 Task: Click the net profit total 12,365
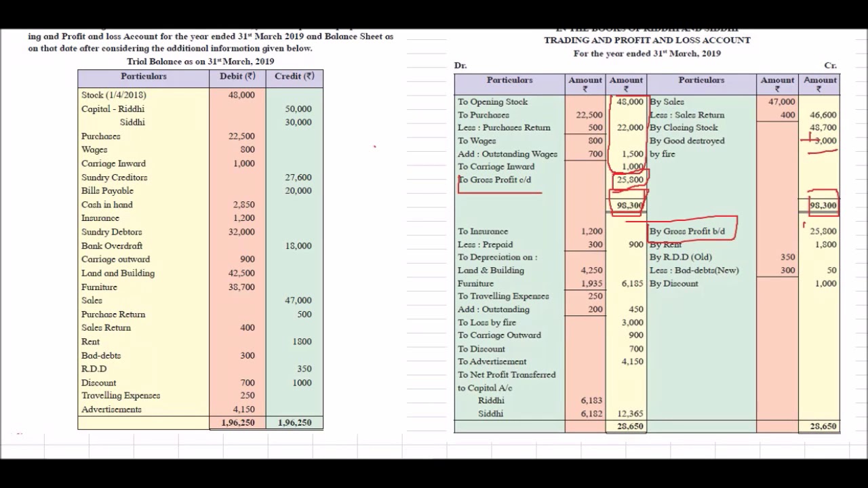pos(631,413)
